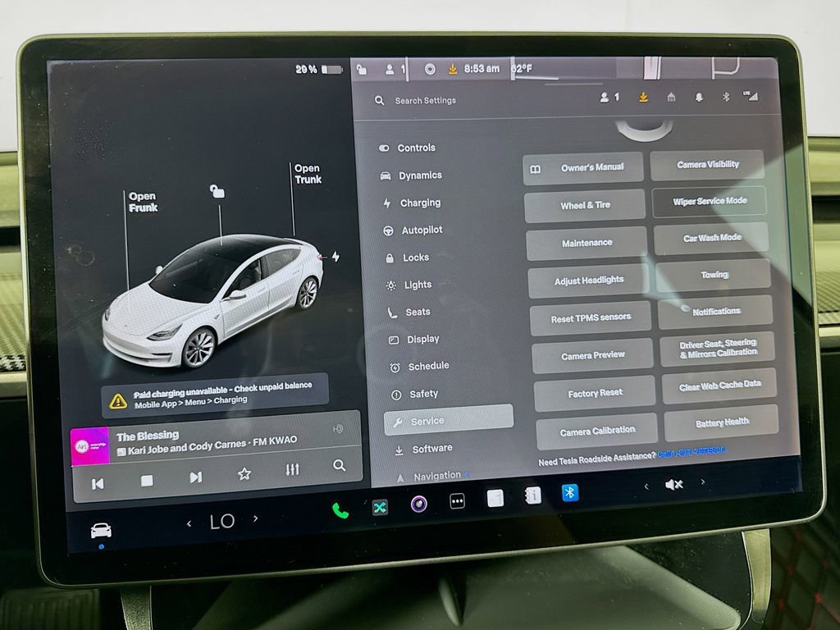Screen dimensions: 840x630
Task: Open the Charging settings menu
Action: coord(412,203)
